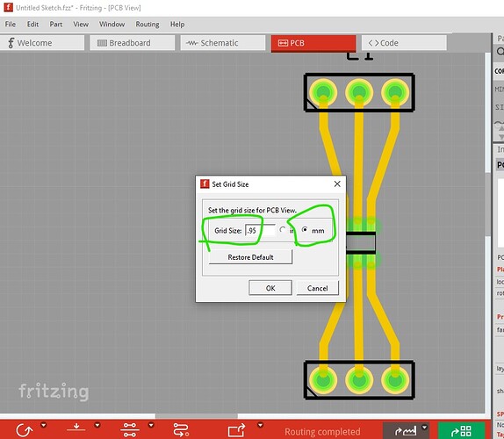The image size is (504, 439).
Task: Open the Part menu
Action: [x=56, y=24]
